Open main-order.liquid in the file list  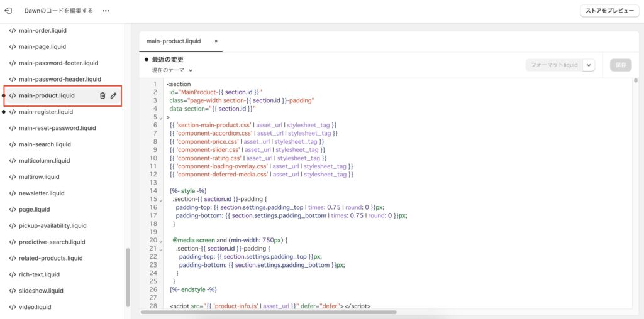pos(43,31)
